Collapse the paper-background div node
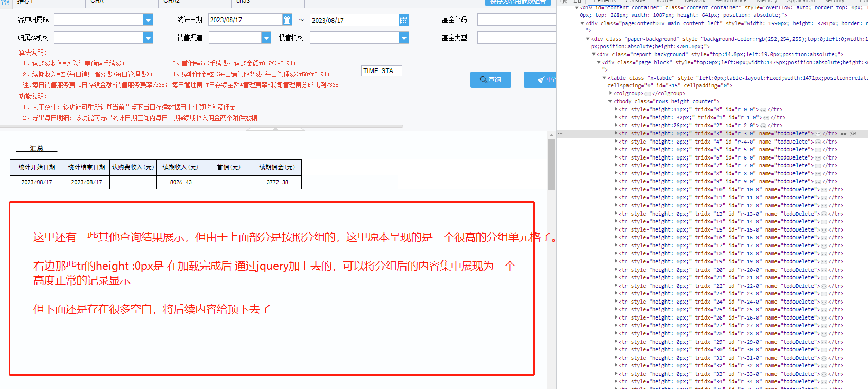 (588, 39)
